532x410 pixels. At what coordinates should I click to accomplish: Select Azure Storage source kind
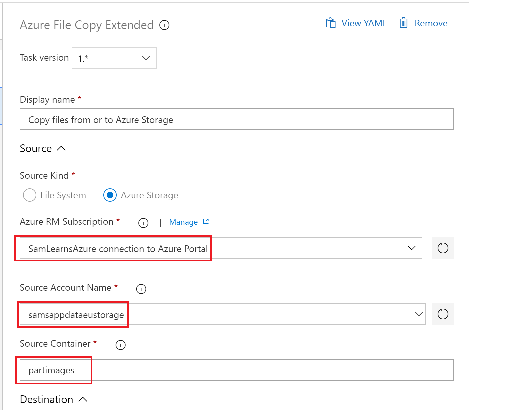pos(110,195)
